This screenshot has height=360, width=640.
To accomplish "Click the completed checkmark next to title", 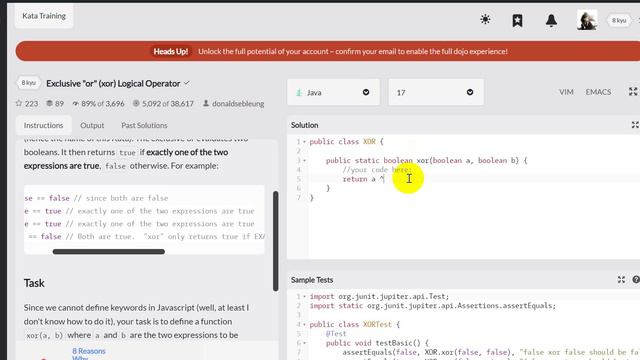I will pos(187,83).
